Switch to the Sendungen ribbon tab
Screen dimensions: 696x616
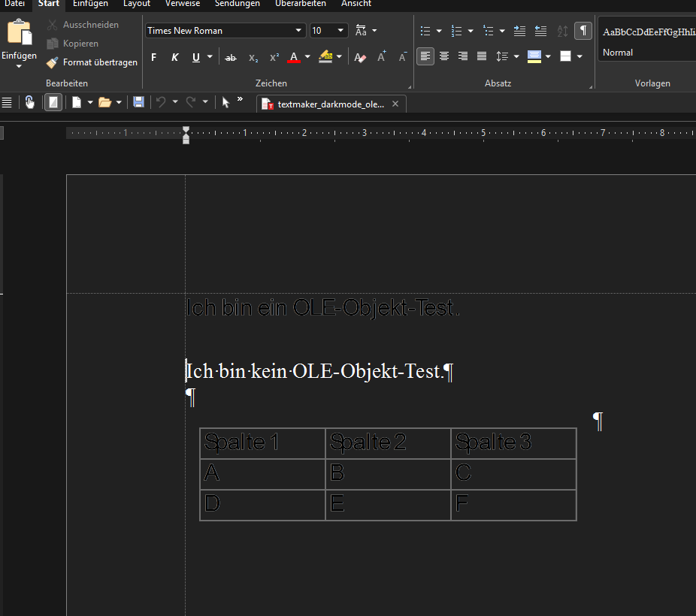click(x=238, y=4)
